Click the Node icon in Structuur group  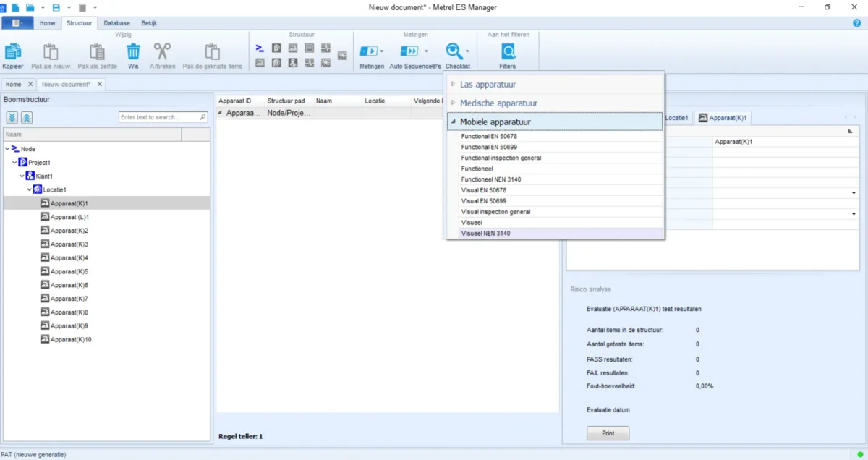pos(260,48)
